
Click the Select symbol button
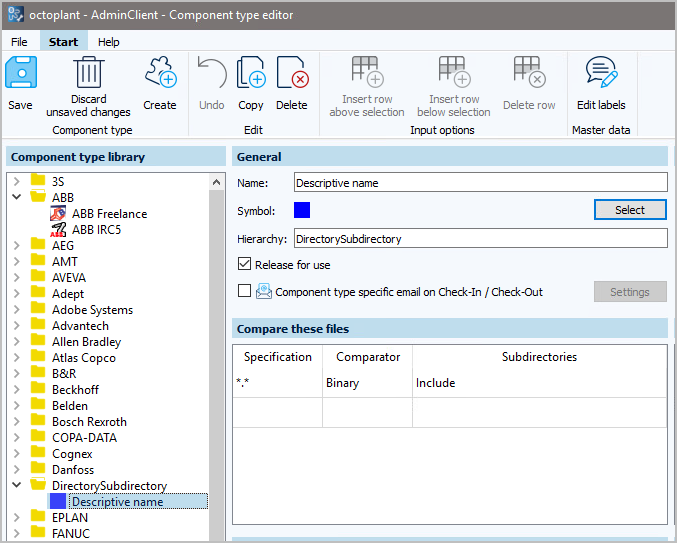point(630,210)
